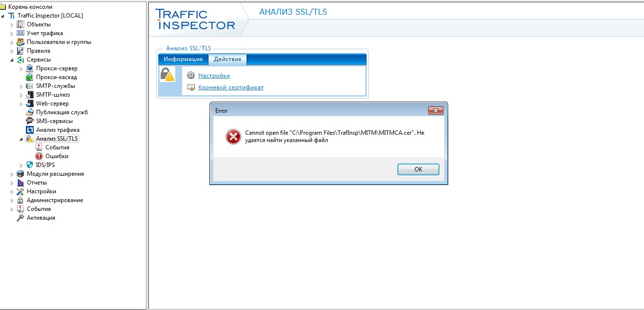The height and width of the screenshot is (310, 644).
Task: Select the Действия tab
Action: 228,59
